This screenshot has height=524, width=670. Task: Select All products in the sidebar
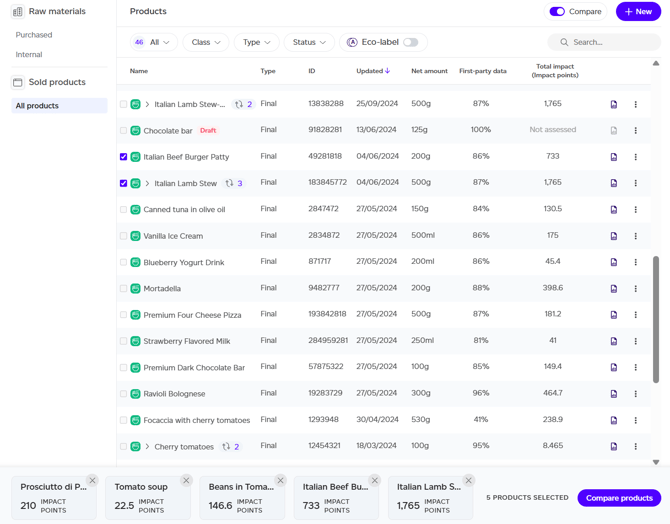(x=37, y=106)
